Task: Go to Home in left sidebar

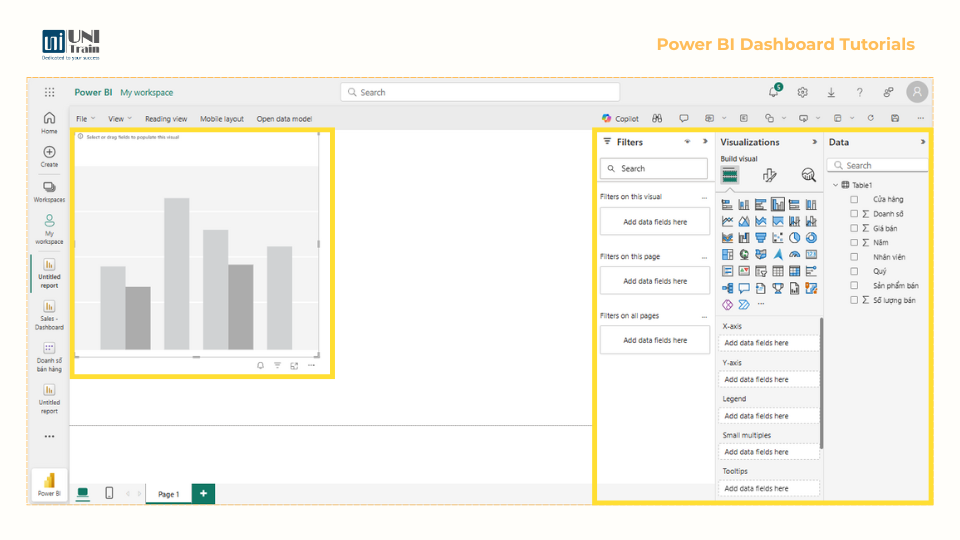Action: 50,122
